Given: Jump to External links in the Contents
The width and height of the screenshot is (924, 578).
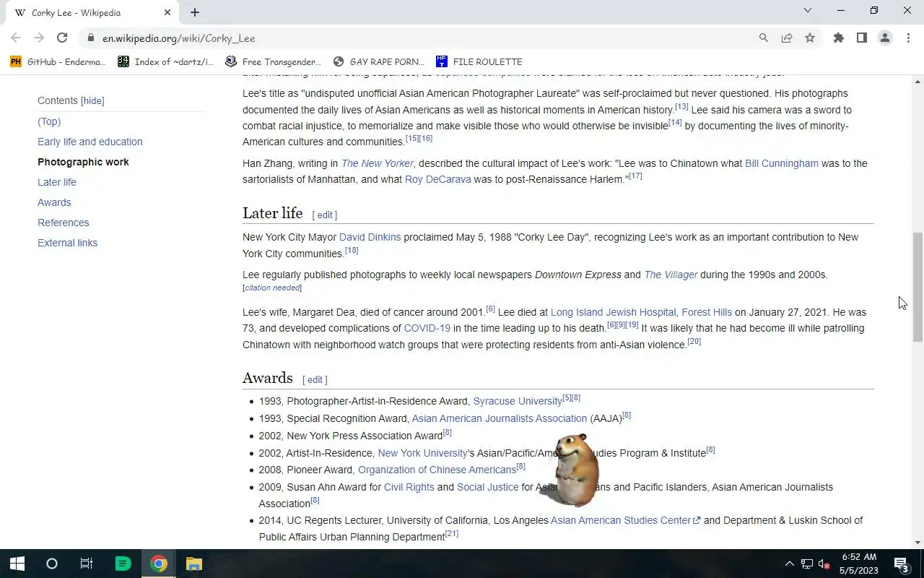Looking at the screenshot, I should tap(67, 243).
